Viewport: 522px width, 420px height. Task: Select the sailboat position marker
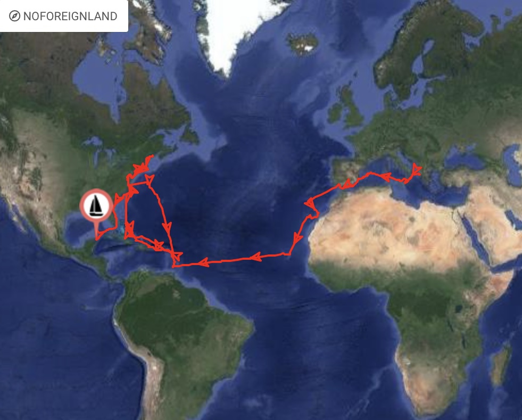click(96, 205)
